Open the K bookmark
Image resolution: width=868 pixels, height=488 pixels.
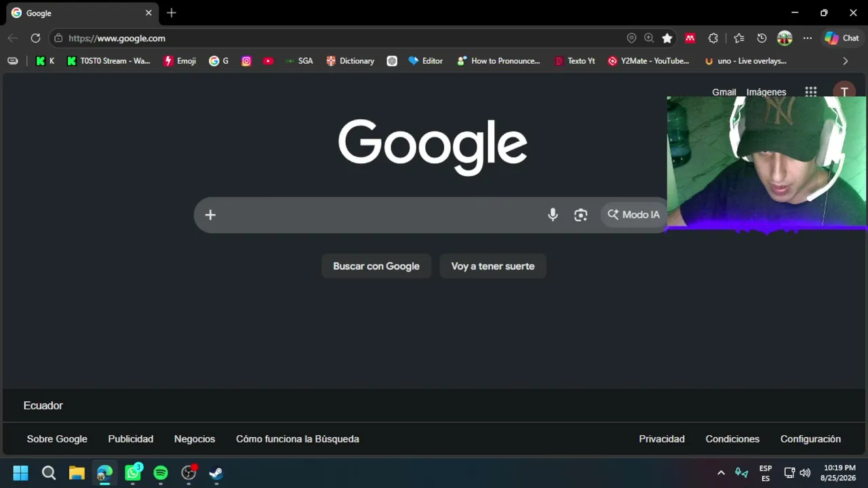pyautogui.click(x=45, y=61)
